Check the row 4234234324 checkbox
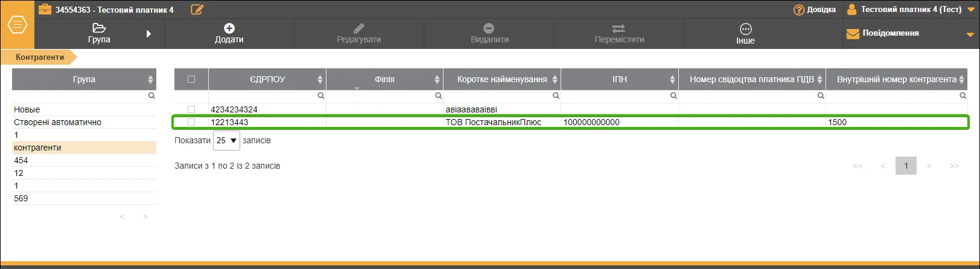The height and width of the screenshot is (269, 980). pyautogui.click(x=191, y=109)
